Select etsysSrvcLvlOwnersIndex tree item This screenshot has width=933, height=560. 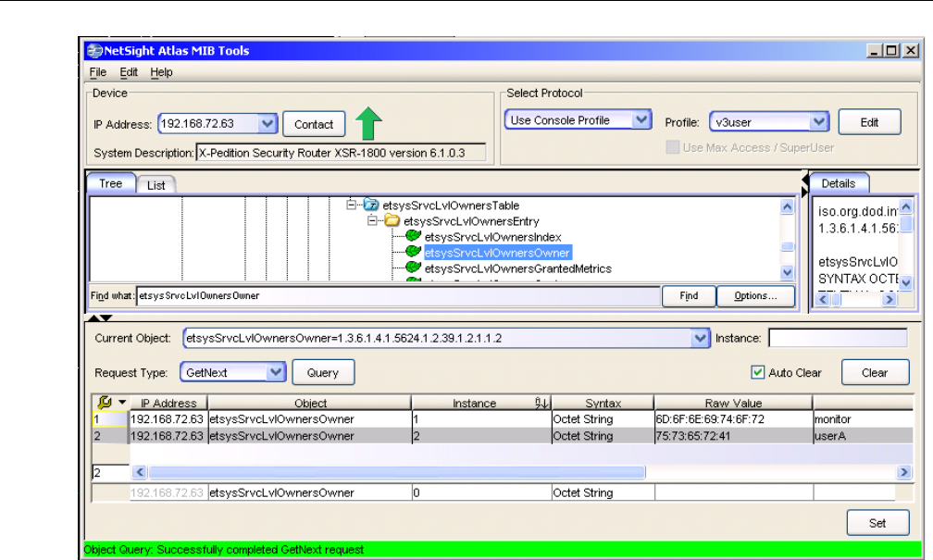click(x=492, y=237)
